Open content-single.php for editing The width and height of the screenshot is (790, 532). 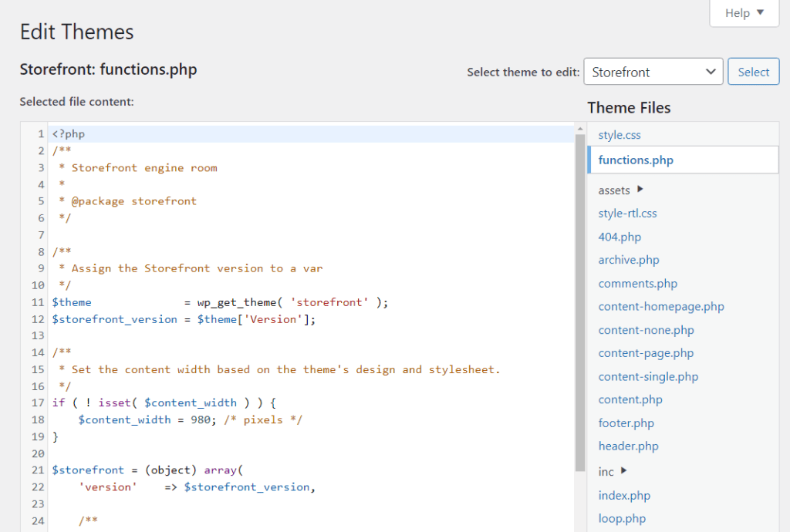[x=648, y=376]
